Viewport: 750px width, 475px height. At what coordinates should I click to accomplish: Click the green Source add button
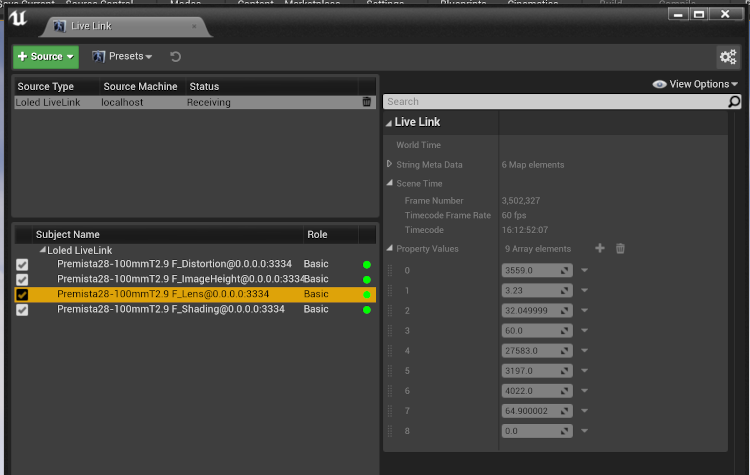click(45, 57)
